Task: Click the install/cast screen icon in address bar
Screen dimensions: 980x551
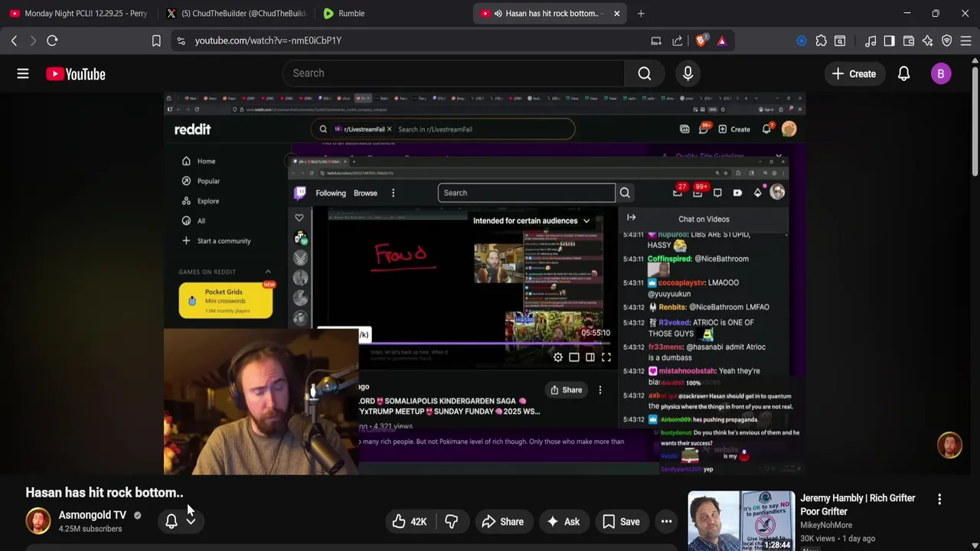Action: coord(656,41)
